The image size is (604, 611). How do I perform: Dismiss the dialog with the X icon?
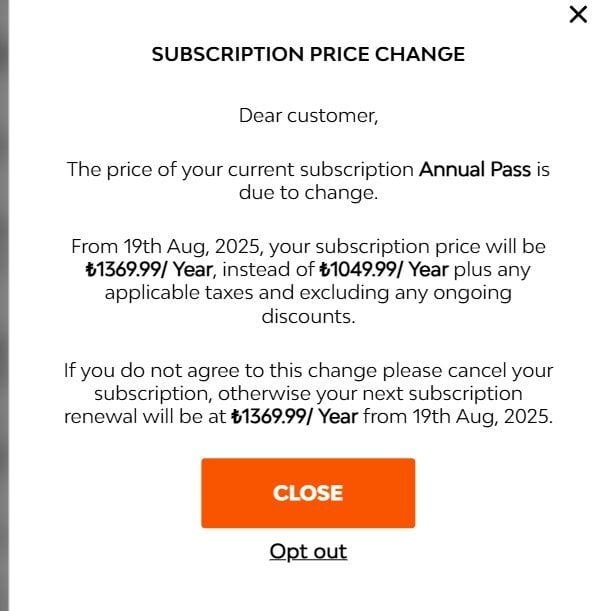[578, 14]
